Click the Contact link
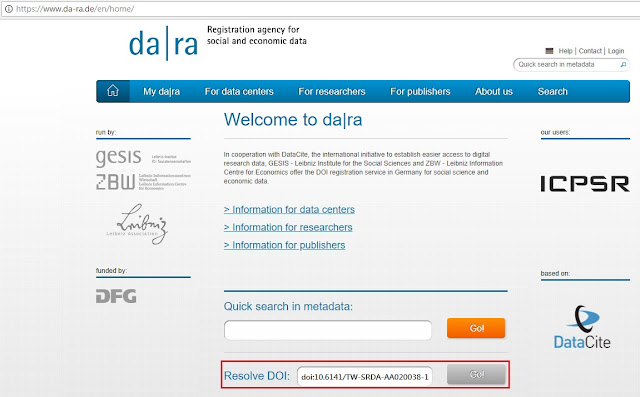This screenshot has width=640, height=397. click(590, 51)
